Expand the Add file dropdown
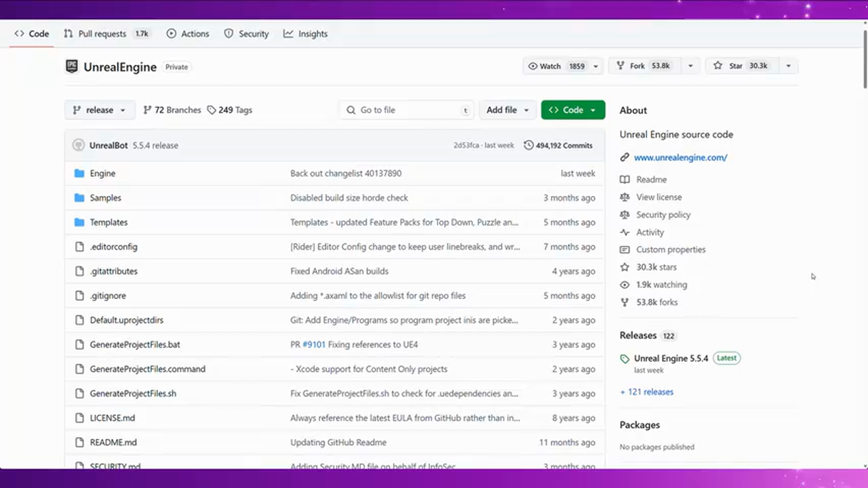The image size is (868, 488). tap(507, 110)
